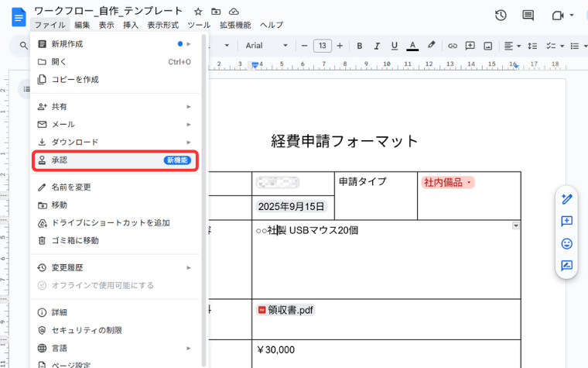Image resolution: width=588 pixels, height=368 pixels.
Task: Open the ファイル menu
Action: pyautogui.click(x=50, y=25)
